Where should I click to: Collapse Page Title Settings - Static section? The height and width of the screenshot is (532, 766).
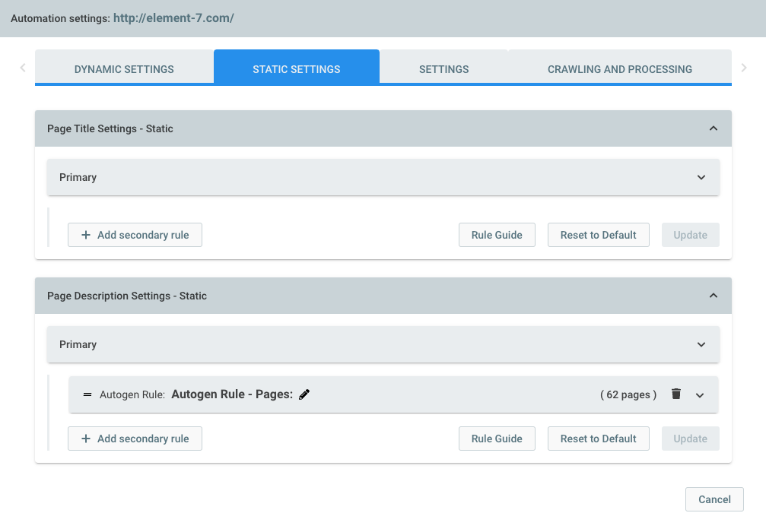pyautogui.click(x=714, y=128)
